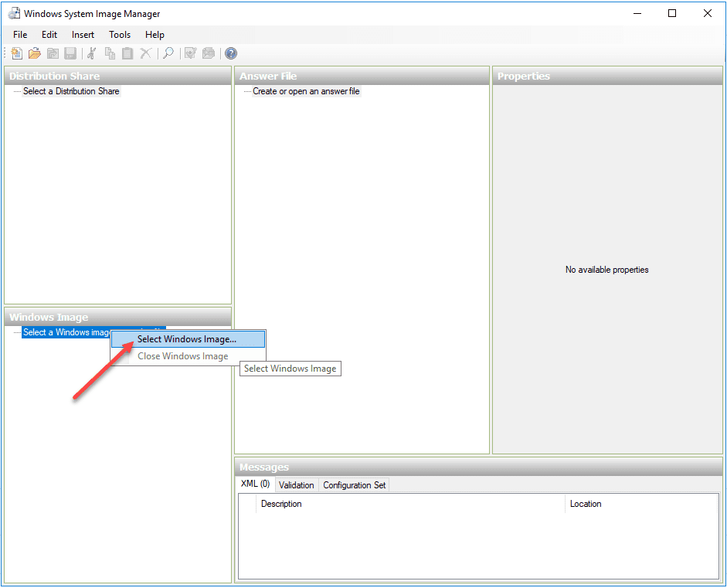727x588 pixels.
Task: Click the Windows Image pane header
Action: pos(117,318)
